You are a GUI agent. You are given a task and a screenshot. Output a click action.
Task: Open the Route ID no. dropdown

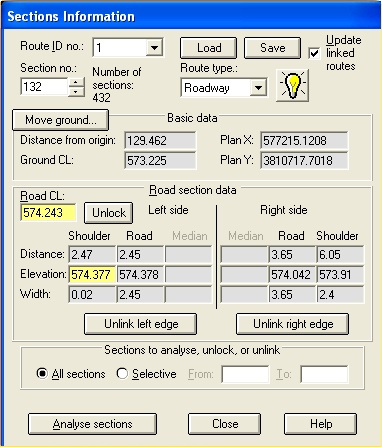(x=154, y=48)
